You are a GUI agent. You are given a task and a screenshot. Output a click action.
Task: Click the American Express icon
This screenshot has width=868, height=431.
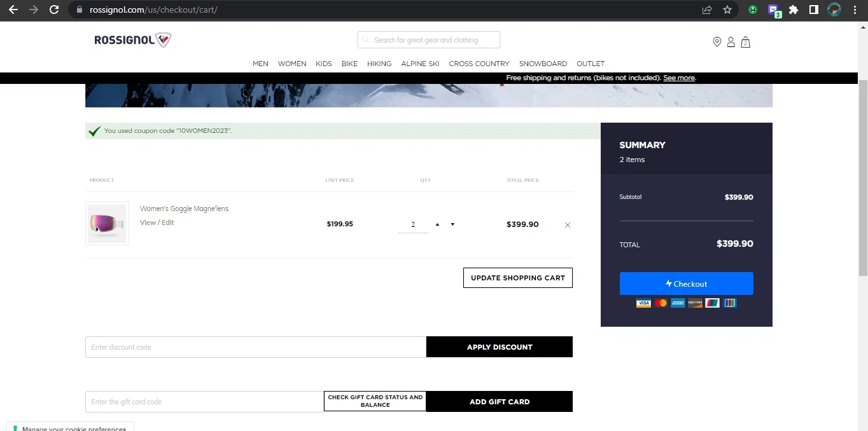[x=678, y=303]
